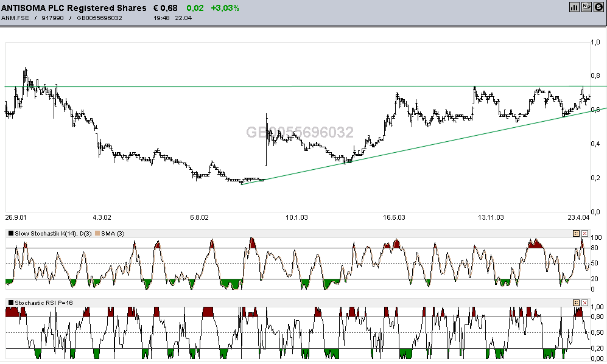
Task: Click the 1,00 level on RSI axis
Action: (597, 307)
